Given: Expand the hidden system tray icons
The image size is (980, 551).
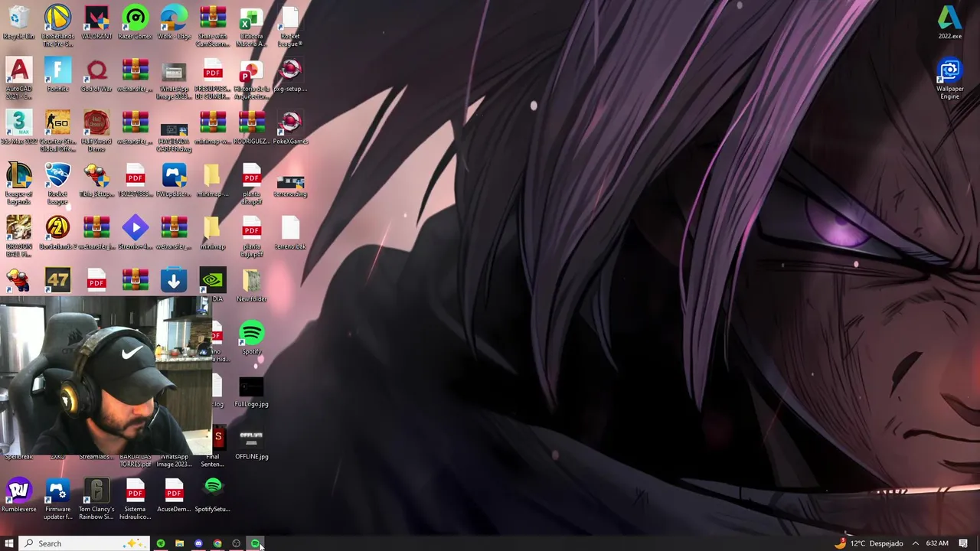Looking at the screenshot, I should pos(915,543).
